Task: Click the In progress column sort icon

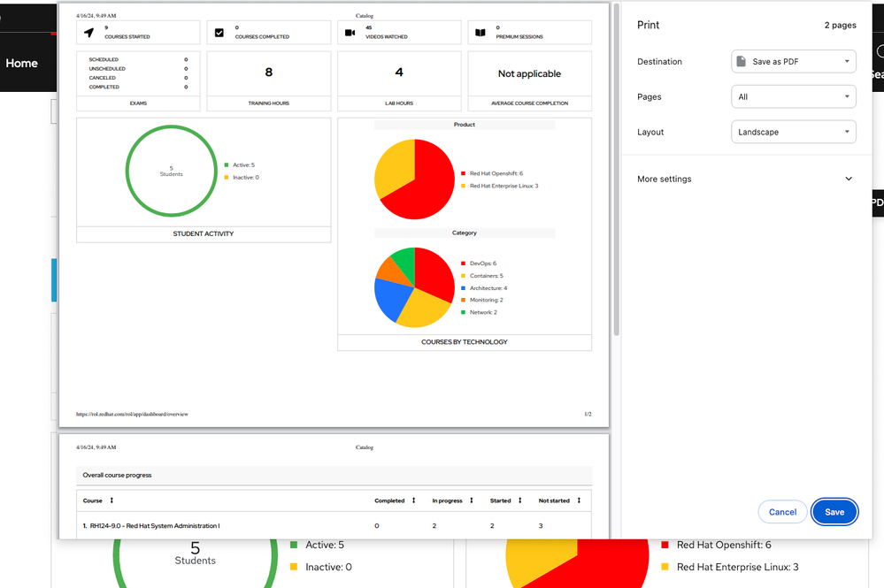Action: (471, 500)
